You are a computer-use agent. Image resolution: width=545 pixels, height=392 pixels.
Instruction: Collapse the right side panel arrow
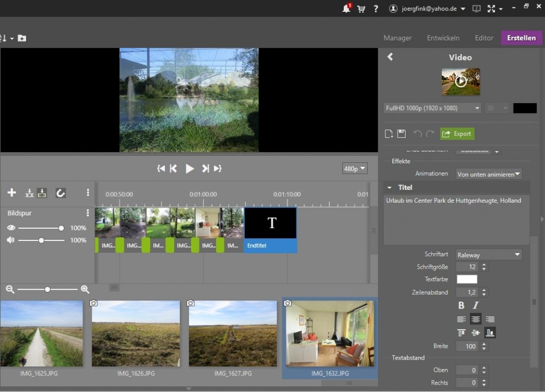542,219
